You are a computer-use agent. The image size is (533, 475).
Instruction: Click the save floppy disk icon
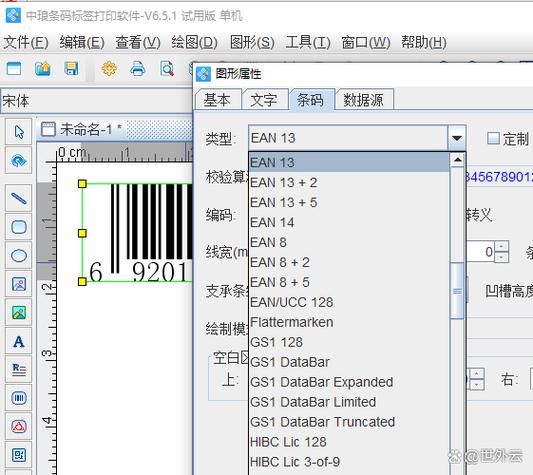tap(71, 69)
